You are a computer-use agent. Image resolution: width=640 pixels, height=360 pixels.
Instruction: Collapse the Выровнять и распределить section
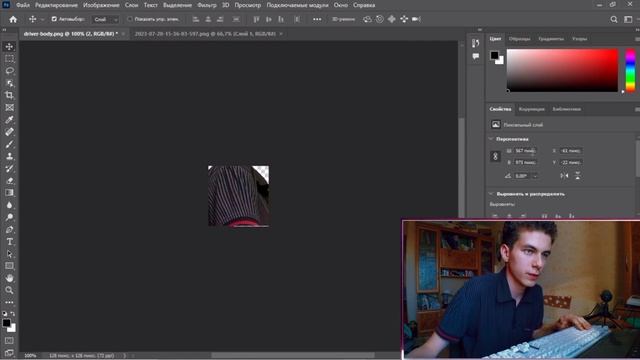coord(491,194)
